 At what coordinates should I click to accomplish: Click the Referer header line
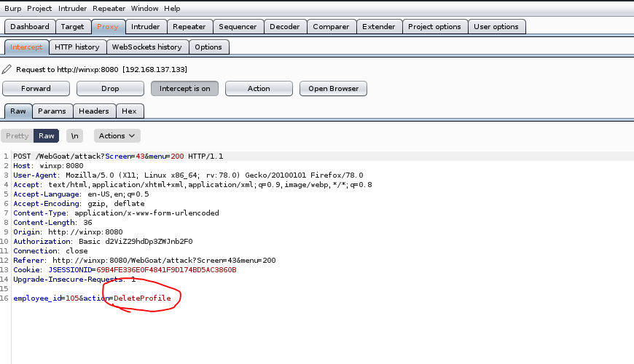point(144,261)
